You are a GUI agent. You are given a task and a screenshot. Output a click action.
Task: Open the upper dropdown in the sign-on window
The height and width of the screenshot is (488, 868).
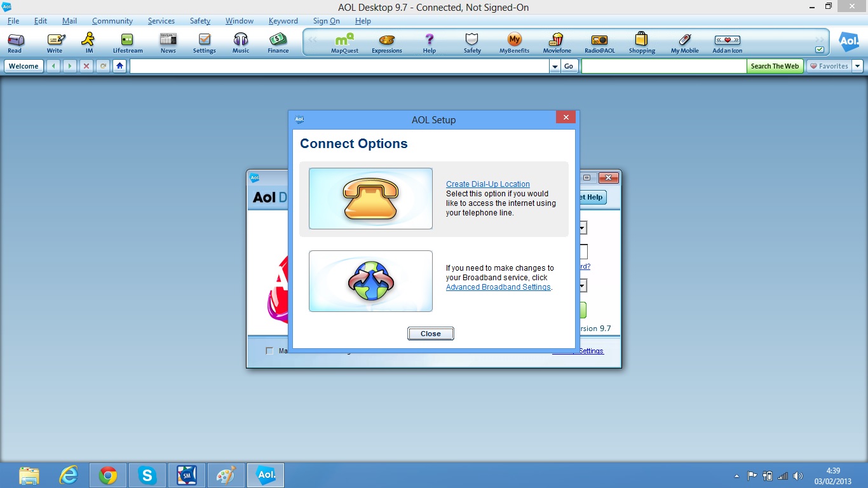click(x=583, y=228)
